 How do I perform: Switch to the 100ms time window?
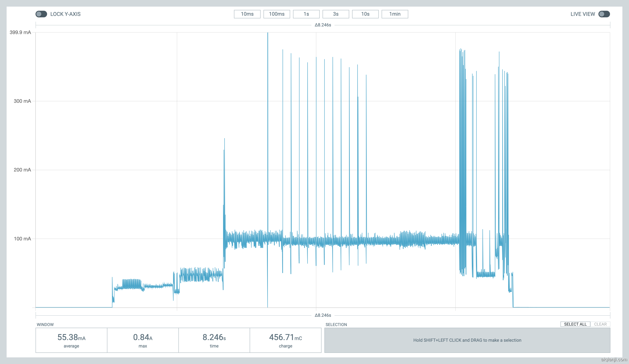277,14
